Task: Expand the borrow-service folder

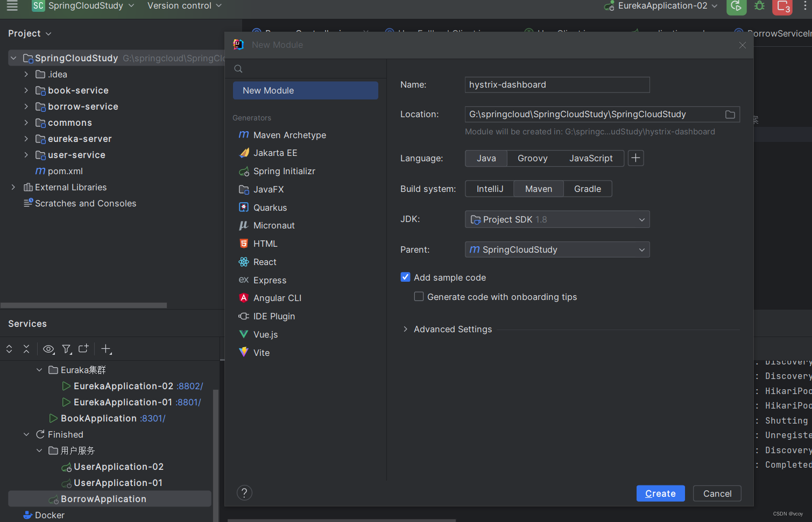Action: (x=26, y=106)
